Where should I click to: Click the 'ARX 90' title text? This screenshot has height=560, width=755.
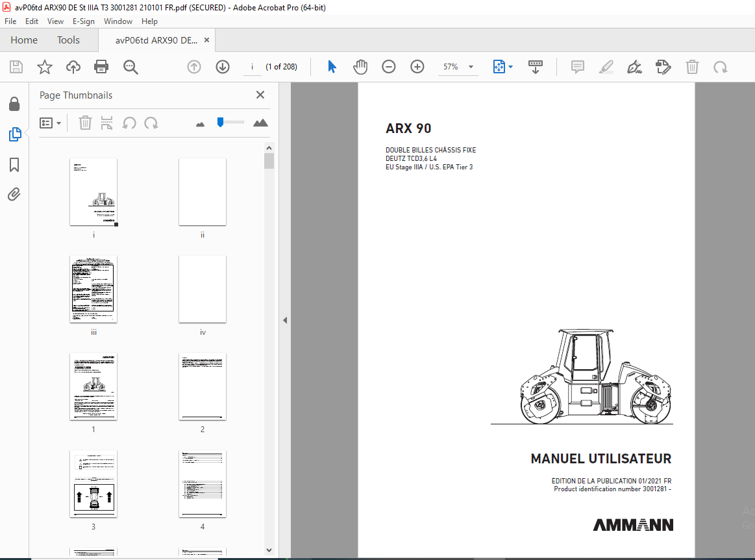pos(408,128)
